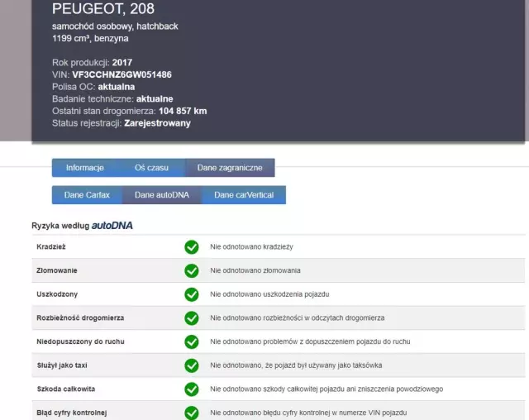
Task: Click the Zarejestrowany registration status
Action: tap(157, 123)
